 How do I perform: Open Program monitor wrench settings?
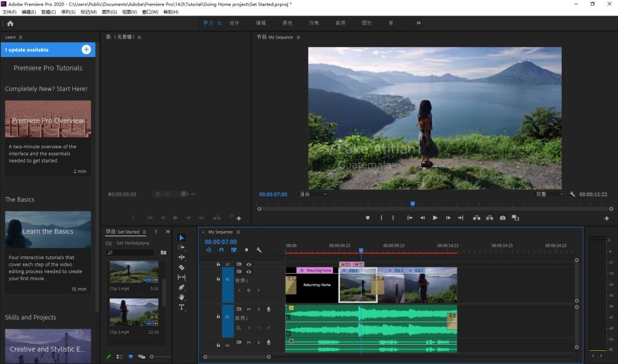(x=572, y=194)
